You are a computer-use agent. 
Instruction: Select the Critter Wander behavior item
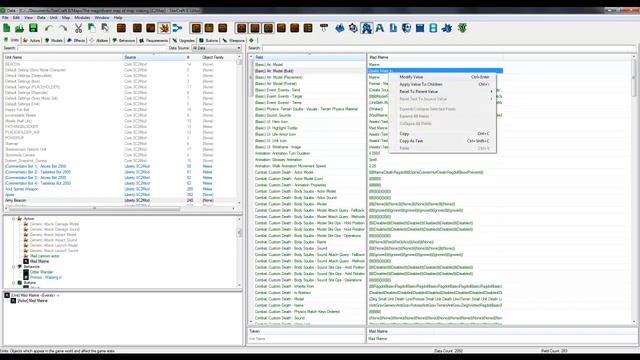click(x=42, y=272)
